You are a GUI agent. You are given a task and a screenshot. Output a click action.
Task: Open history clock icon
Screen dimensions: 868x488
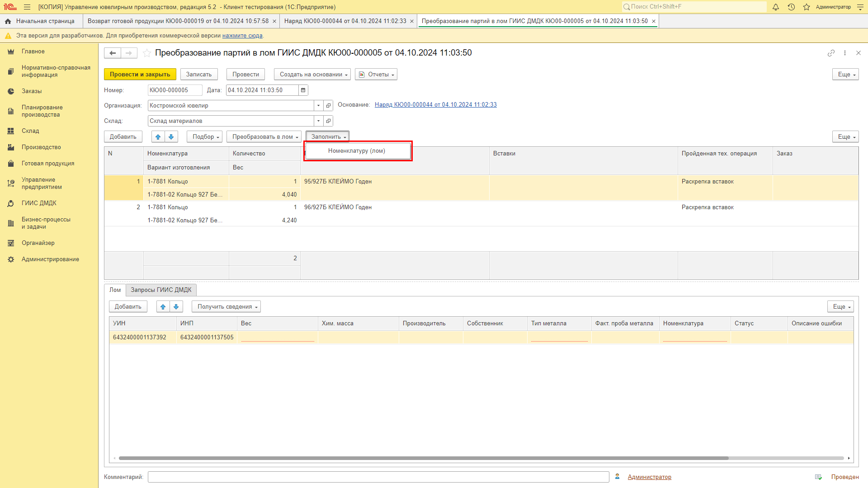[x=791, y=7]
